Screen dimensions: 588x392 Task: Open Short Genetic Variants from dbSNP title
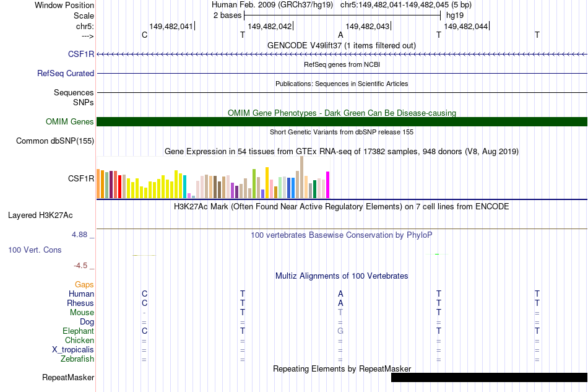[342, 132]
